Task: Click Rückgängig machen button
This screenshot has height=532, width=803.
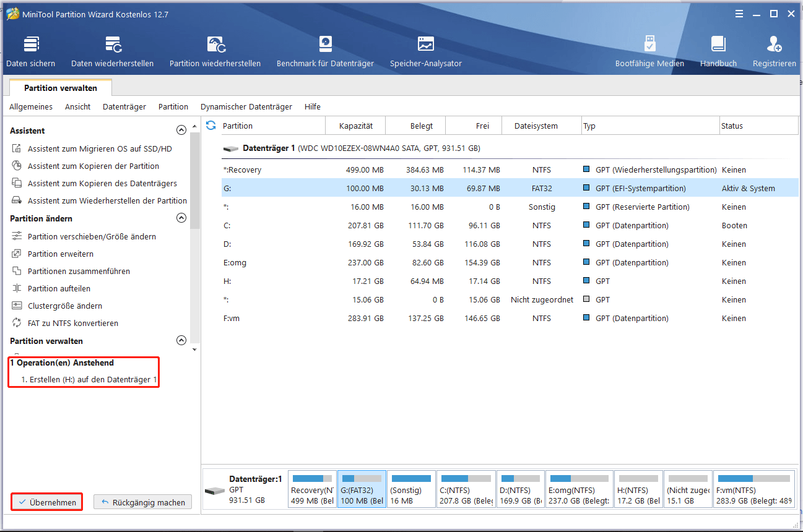Action: click(x=143, y=502)
